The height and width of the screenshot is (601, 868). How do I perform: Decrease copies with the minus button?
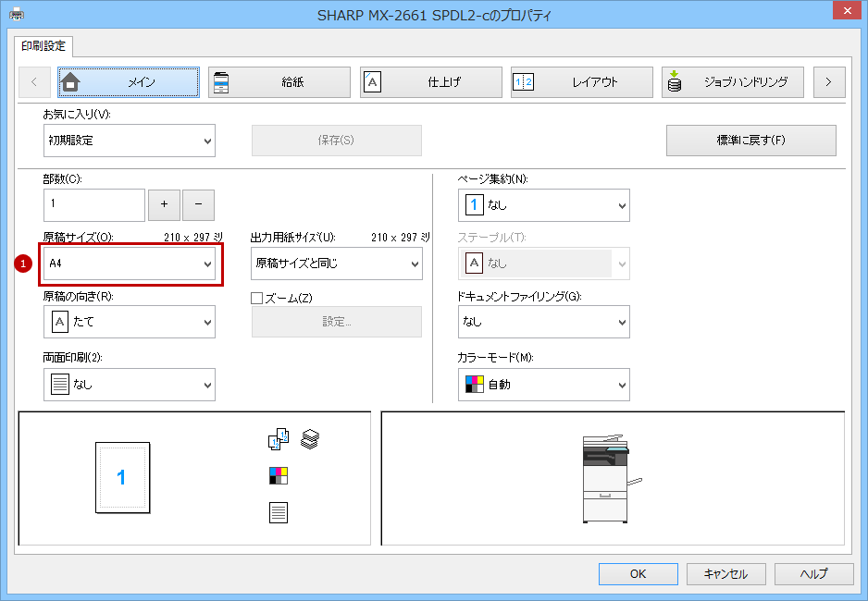[x=198, y=204]
